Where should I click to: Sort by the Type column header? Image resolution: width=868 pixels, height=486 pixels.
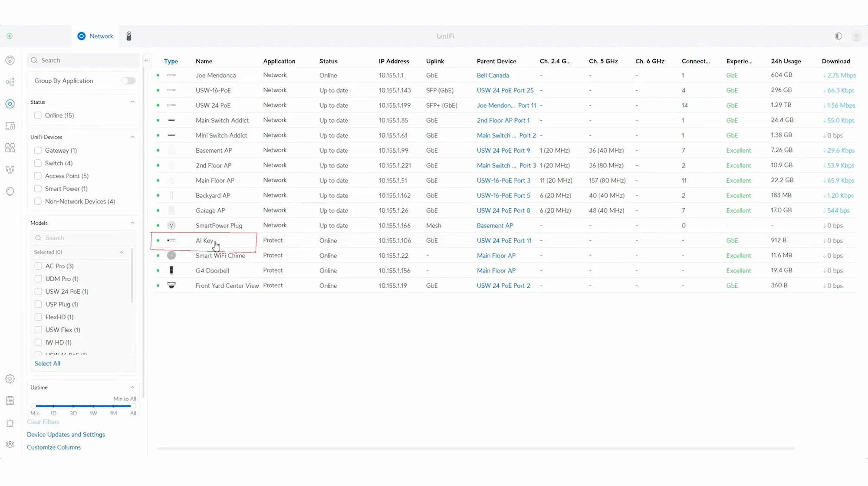click(x=171, y=61)
